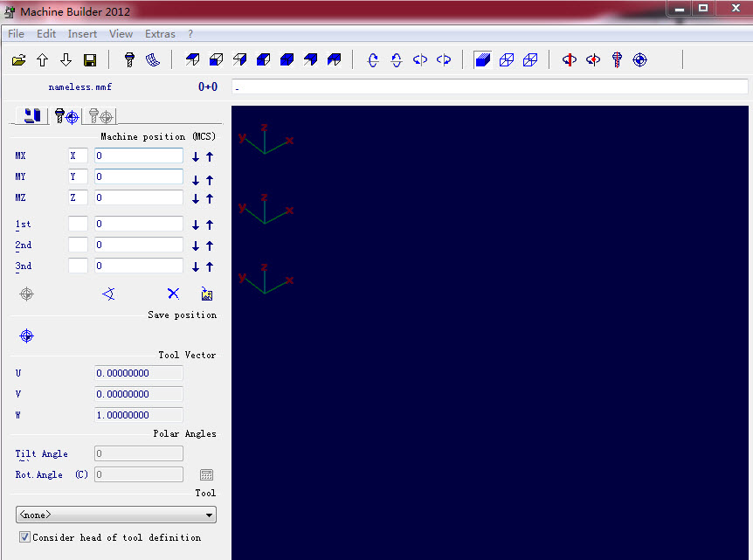Select the third cube view icon
Screen dimensions: 753x560
tap(239, 59)
